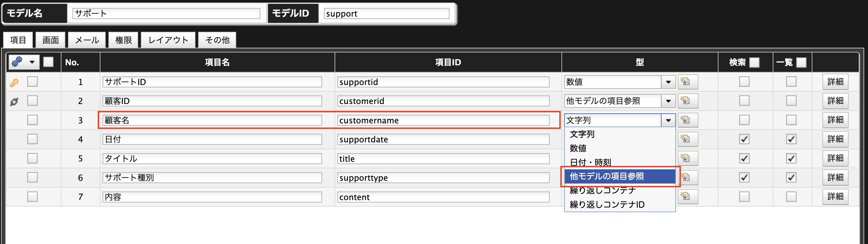Expand 数値 type dropdown in row 1
The width and height of the screenshot is (868, 244).
(668, 82)
